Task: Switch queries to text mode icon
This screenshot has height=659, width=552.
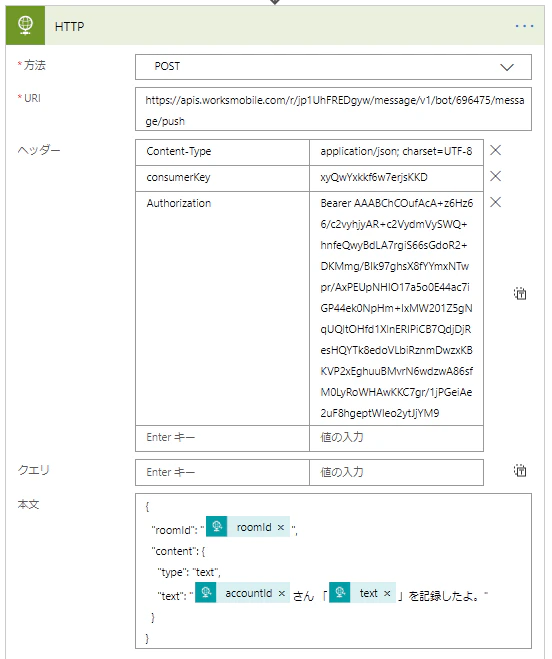Action: pos(520,471)
